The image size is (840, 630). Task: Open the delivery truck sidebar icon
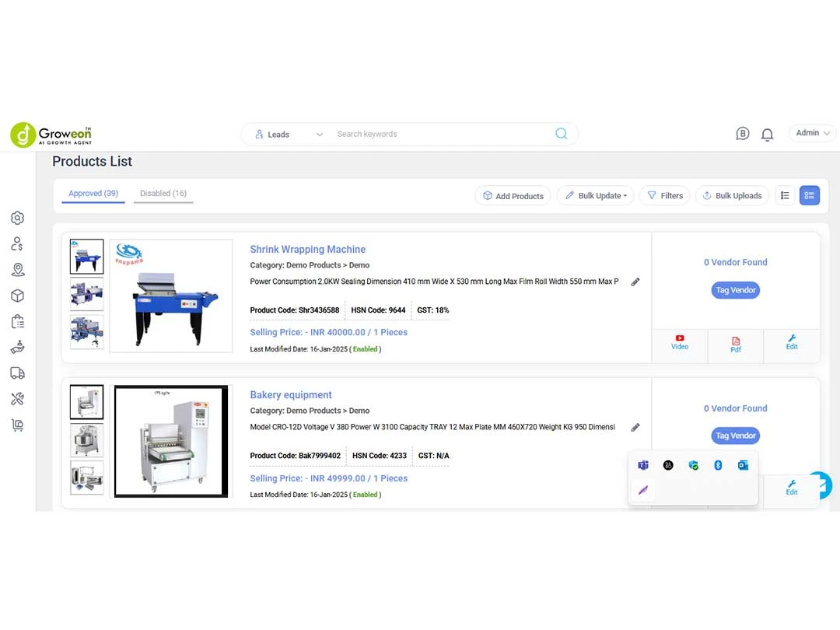[x=17, y=373]
